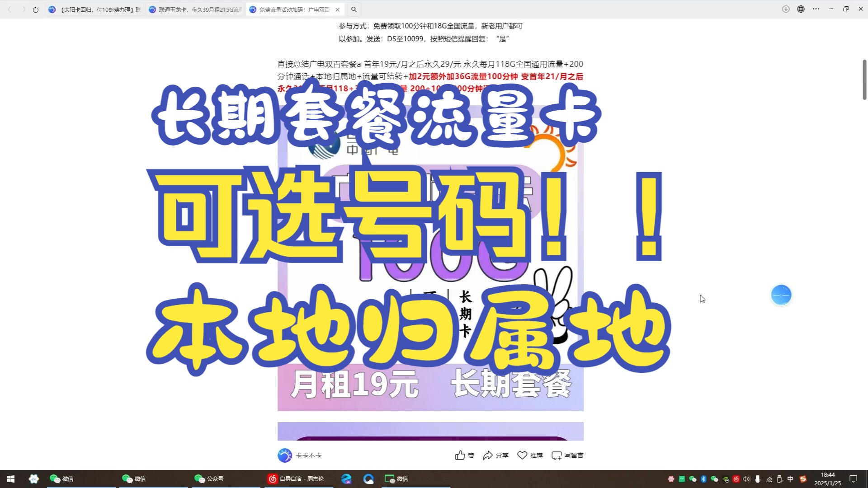Open the downloads icon in title bar
This screenshot has width=868, height=488.
[x=786, y=9]
